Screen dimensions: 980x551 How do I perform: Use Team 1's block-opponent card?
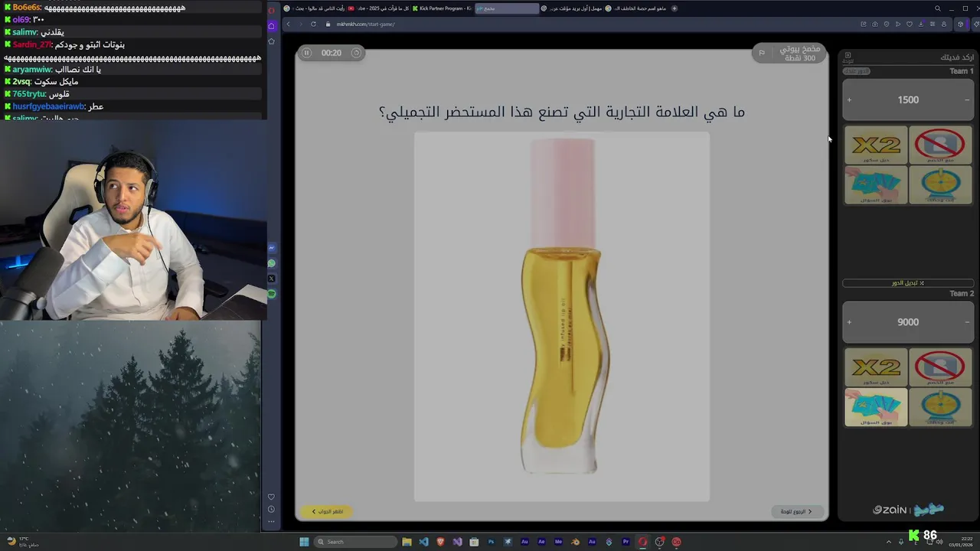940,145
